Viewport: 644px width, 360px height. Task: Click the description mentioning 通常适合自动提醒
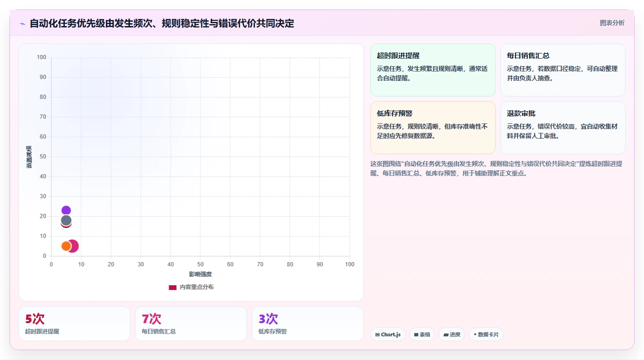(x=432, y=73)
